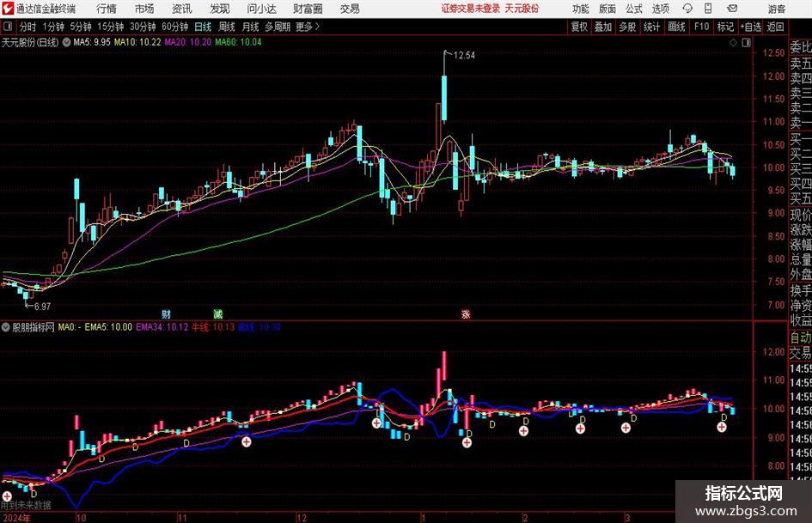Click the 复权 toolbar button
This screenshot has width=812, height=523.
coord(579,27)
